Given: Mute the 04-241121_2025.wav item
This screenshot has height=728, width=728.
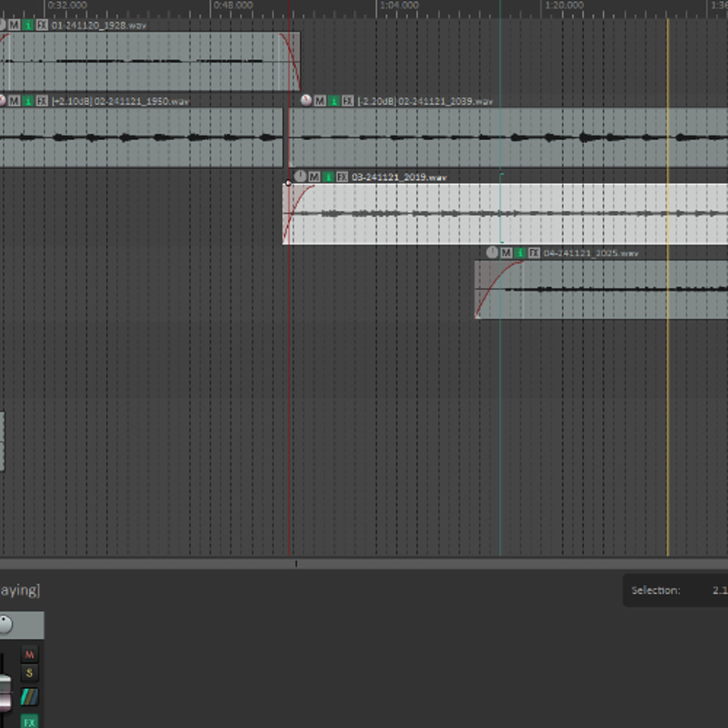Looking at the screenshot, I should click(x=506, y=253).
